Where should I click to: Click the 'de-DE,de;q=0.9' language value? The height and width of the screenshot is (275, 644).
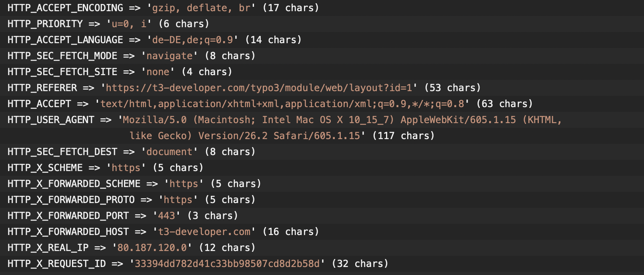point(192,40)
